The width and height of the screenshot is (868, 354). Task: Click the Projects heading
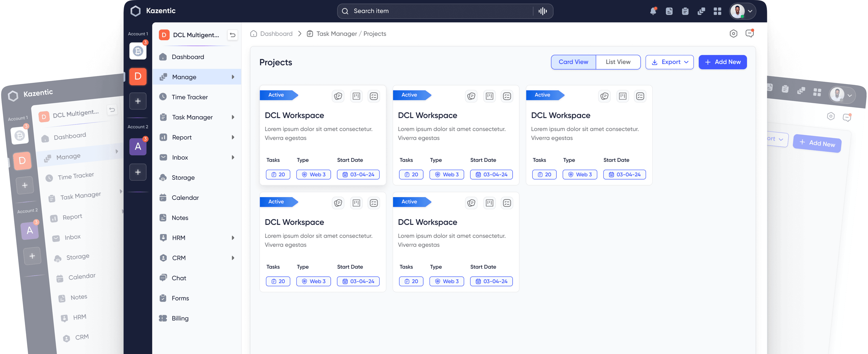click(x=276, y=62)
